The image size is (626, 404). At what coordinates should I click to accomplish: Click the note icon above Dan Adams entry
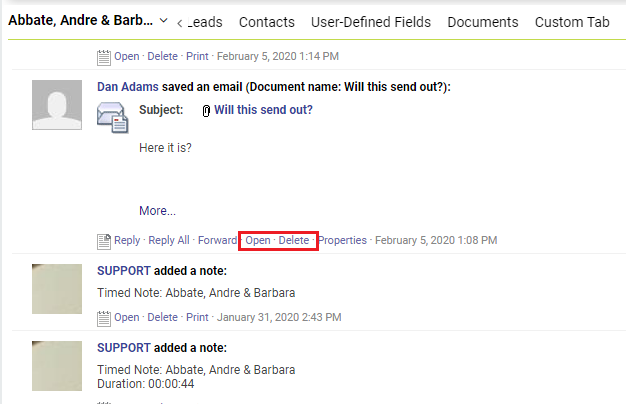[x=103, y=57]
